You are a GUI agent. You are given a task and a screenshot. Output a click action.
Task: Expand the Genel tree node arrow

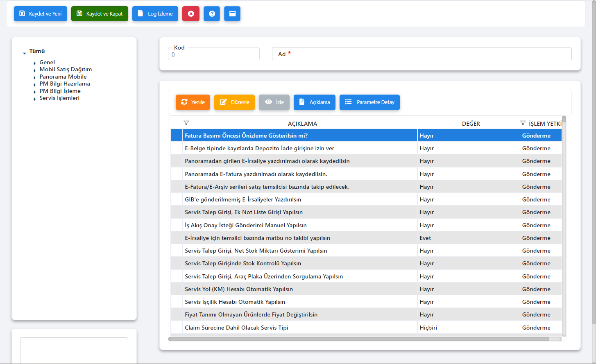pyautogui.click(x=35, y=63)
